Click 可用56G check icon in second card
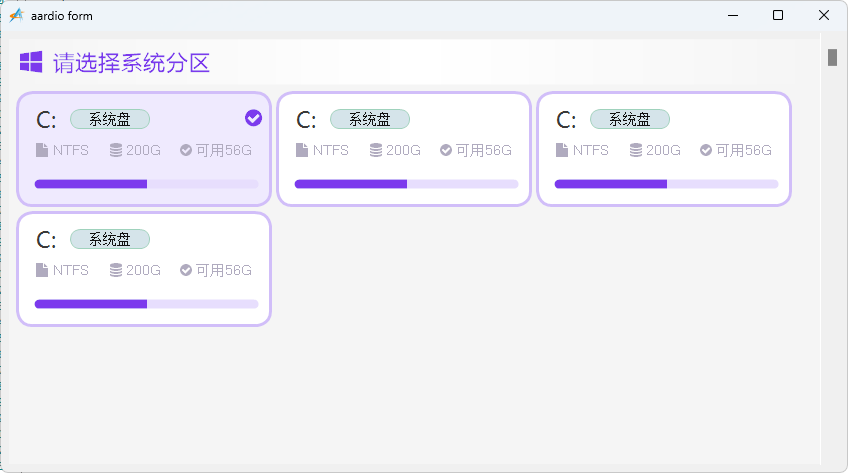Screen dimensions: 848x473 coord(446,150)
